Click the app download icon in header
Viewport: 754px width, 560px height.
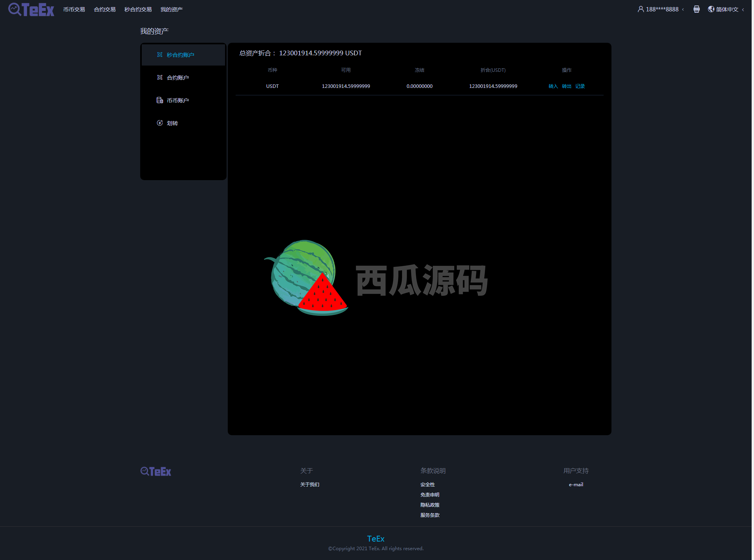tap(696, 9)
